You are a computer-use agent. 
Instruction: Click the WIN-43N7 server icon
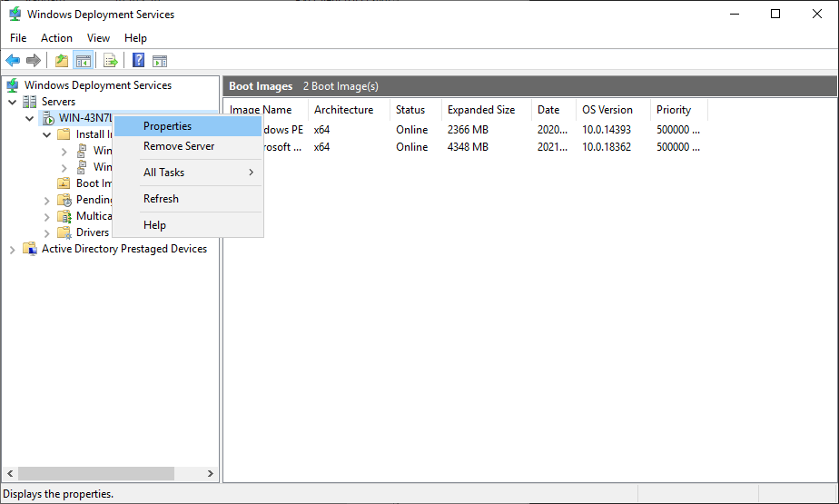[48, 118]
